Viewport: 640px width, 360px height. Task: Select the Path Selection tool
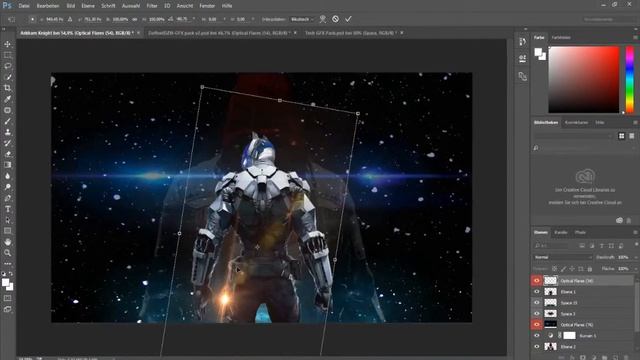click(7, 220)
